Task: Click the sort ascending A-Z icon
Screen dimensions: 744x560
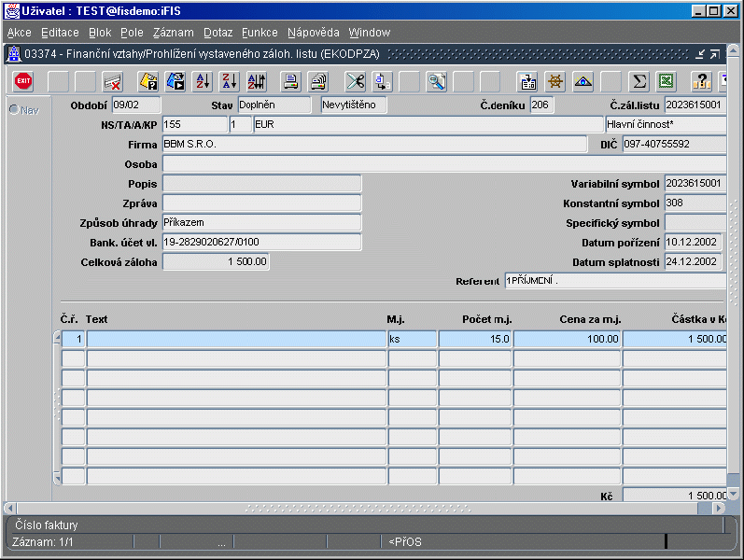Action: 203,81
